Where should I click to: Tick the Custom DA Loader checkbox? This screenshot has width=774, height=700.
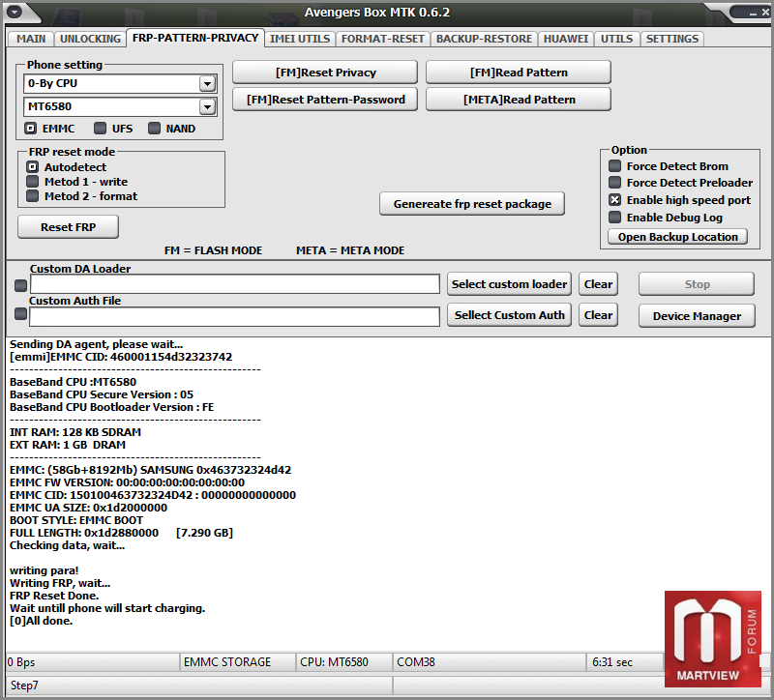[x=20, y=285]
